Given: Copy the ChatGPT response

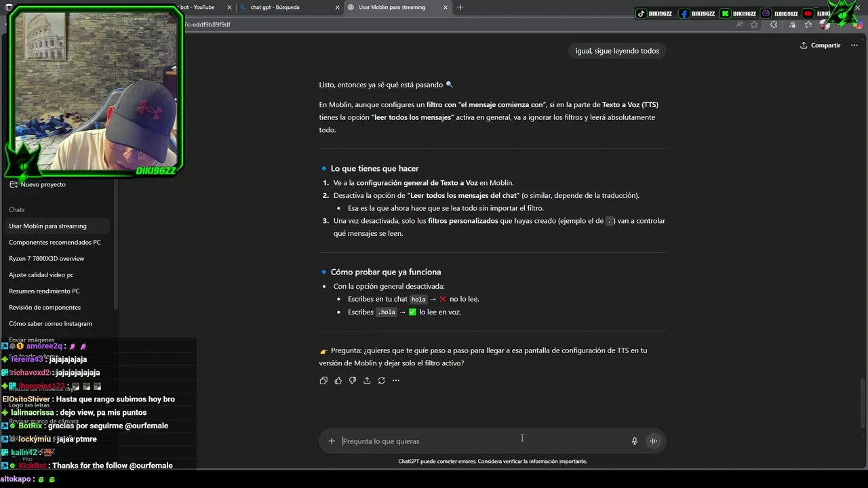Looking at the screenshot, I should tap(323, 381).
